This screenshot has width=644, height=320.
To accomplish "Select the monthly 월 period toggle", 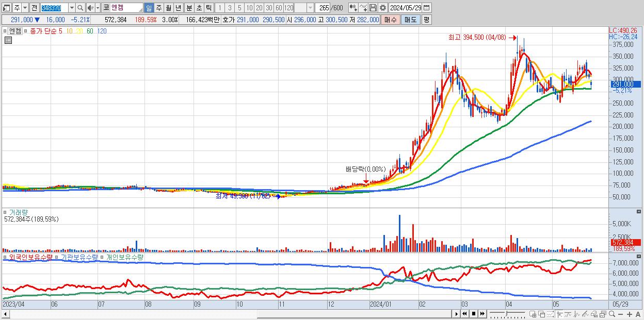I will click(168, 8).
